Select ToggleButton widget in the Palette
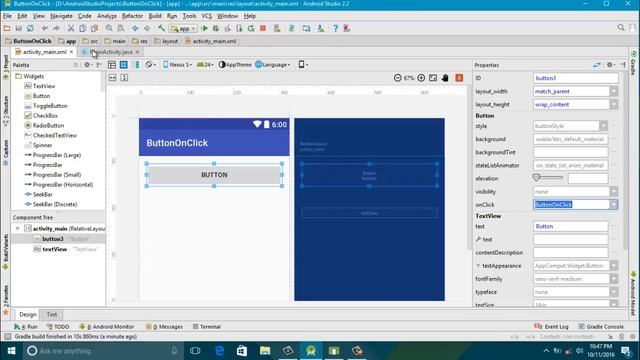 (x=46, y=106)
